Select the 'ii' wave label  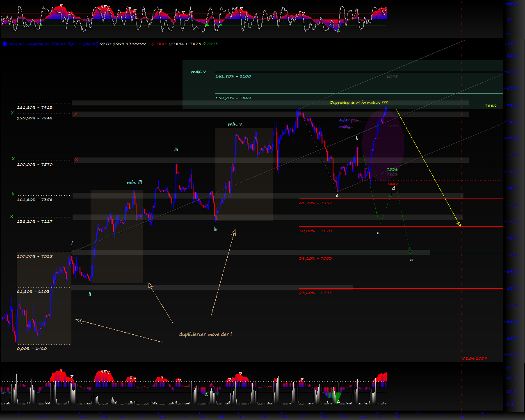(x=90, y=294)
